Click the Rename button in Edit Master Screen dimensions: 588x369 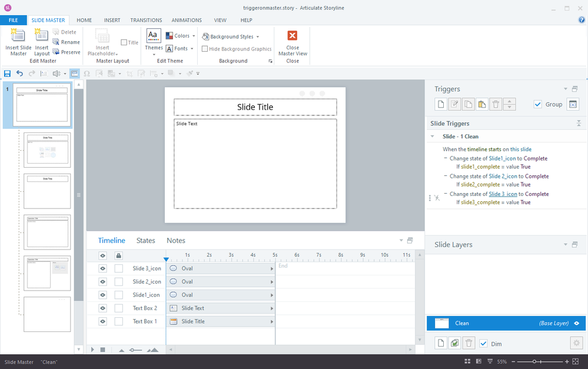click(66, 42)
